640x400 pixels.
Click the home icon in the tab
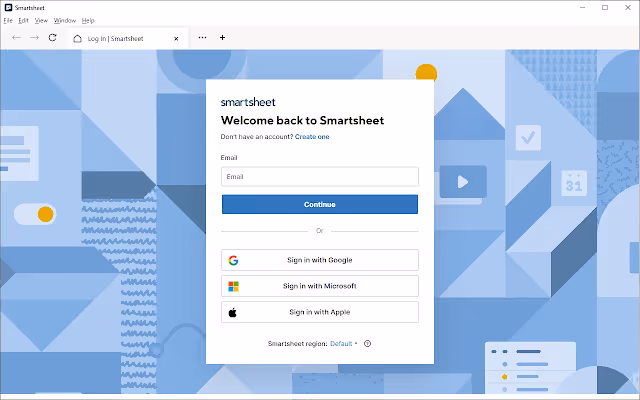point(77,38)
